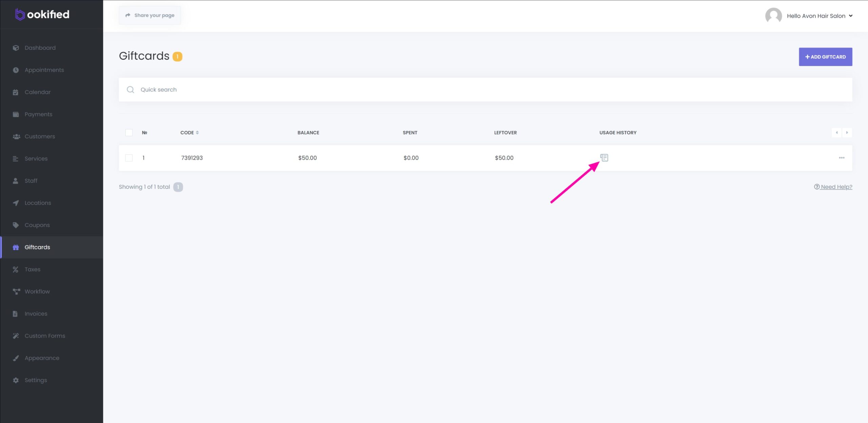Go to the Customers section
The image size is (868, 423).
[x=40, y=136]
